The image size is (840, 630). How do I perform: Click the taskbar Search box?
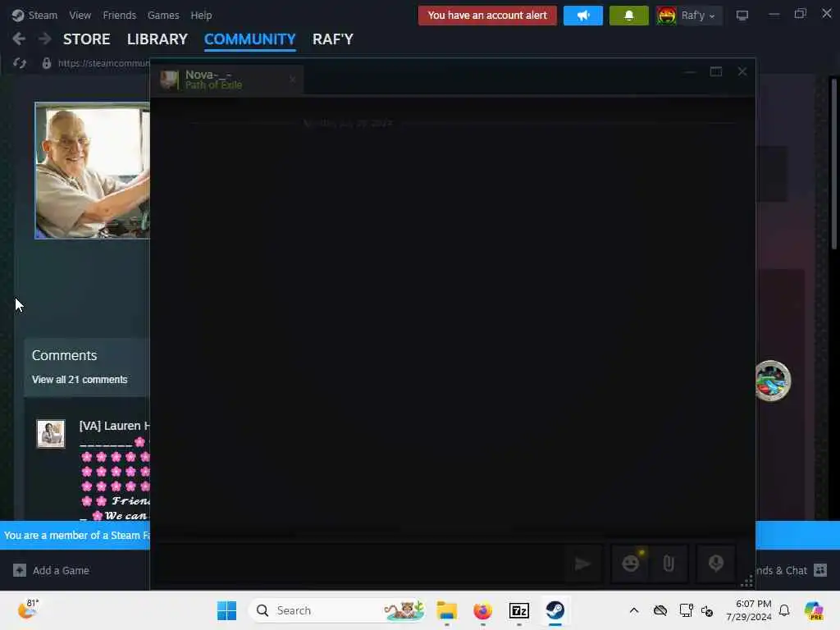(337, 610)
